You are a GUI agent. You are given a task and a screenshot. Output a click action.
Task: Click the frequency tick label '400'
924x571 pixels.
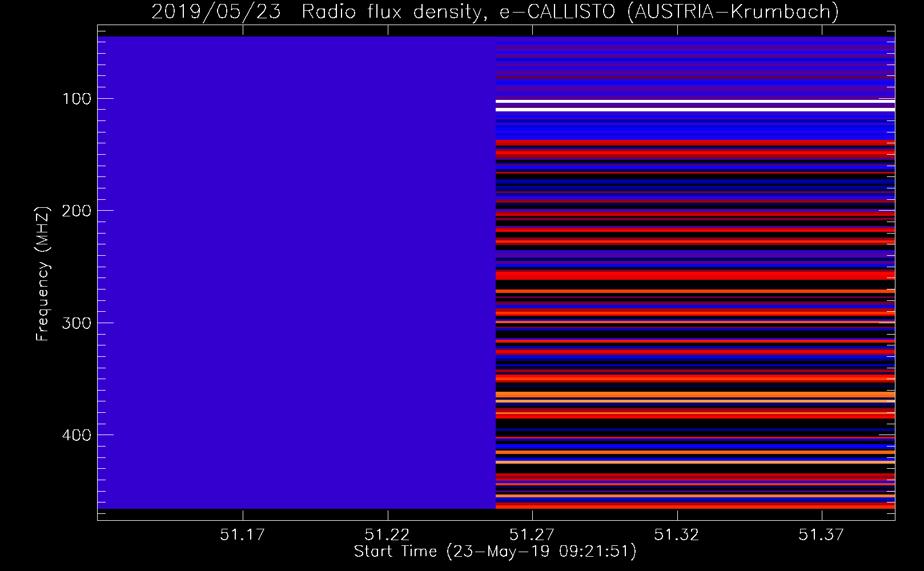point(77,435)
